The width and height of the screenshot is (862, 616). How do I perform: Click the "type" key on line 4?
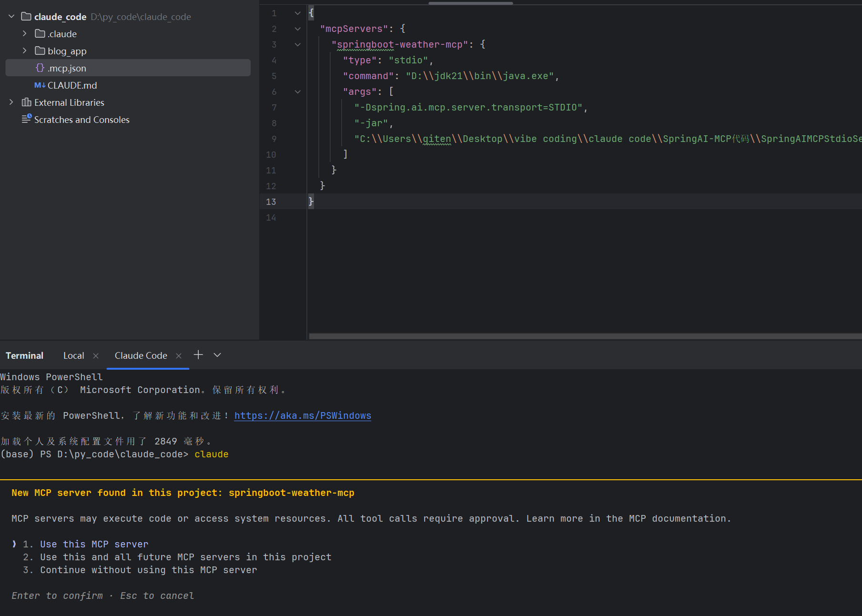pyautogui.click(x=360, y=61)
